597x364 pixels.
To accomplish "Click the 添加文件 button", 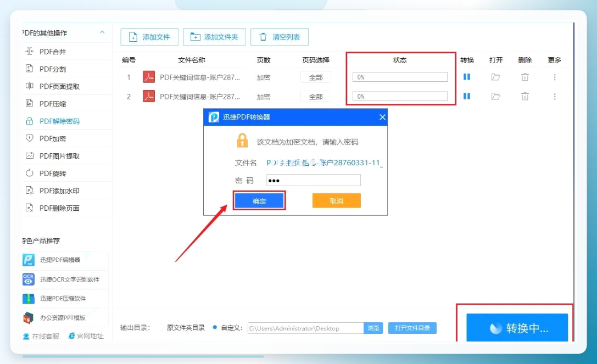I will [149, 37].
